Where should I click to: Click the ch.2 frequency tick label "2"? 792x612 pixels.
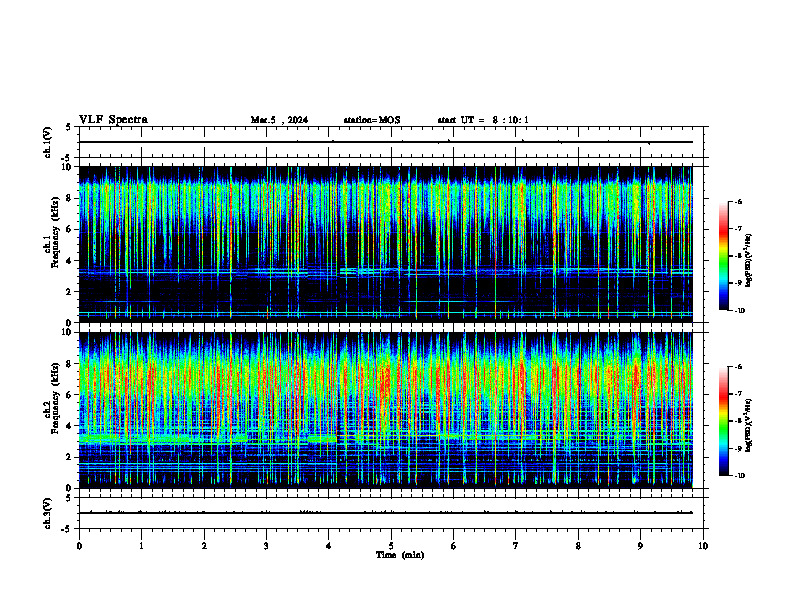[70, 457]
